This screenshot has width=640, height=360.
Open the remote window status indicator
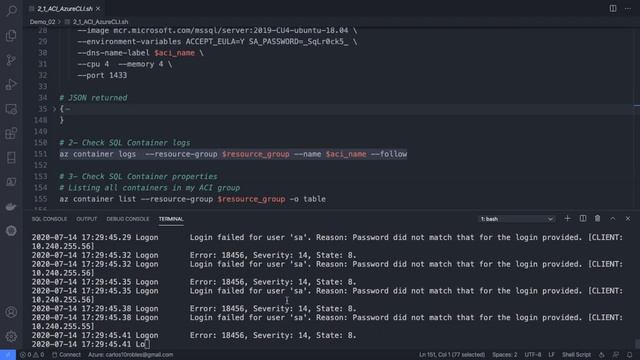click(8, 355)
